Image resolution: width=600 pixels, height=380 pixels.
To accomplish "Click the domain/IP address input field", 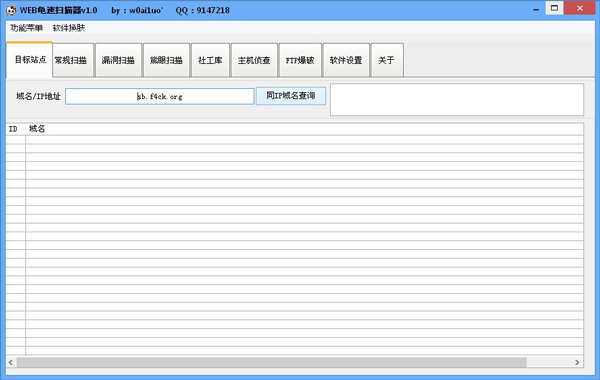I will click(x=160, y=96).
